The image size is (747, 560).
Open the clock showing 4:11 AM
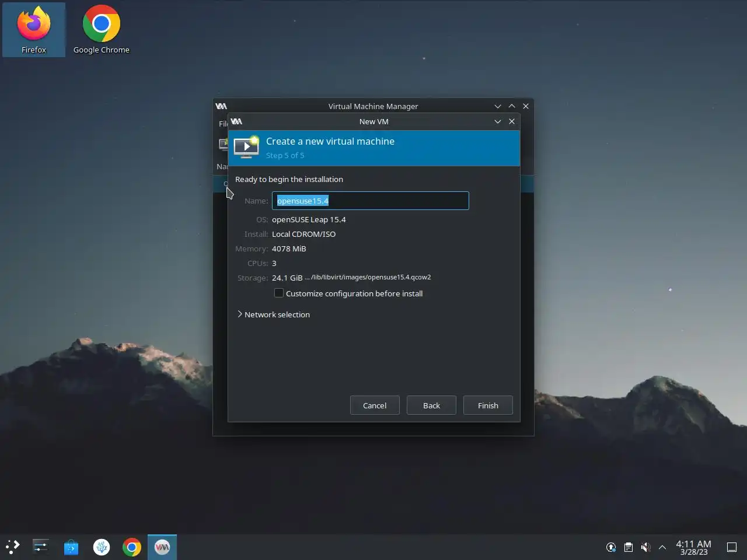693,547
